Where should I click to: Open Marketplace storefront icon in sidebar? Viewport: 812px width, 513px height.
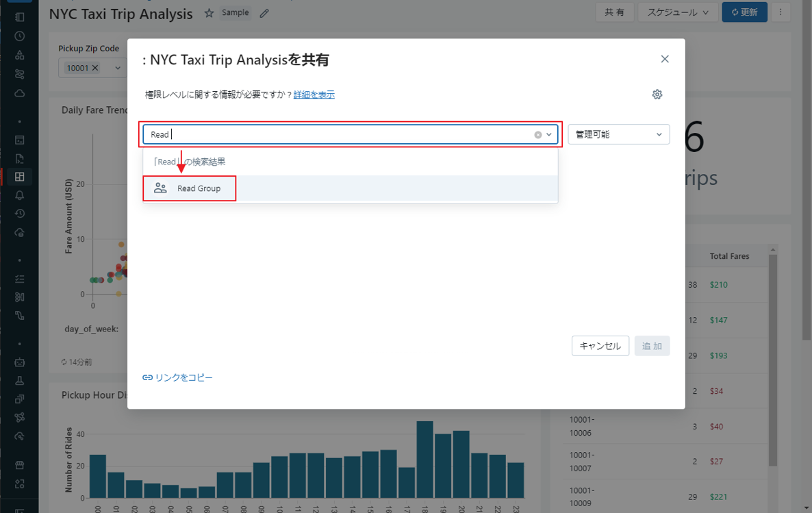[x=19, y=466]
